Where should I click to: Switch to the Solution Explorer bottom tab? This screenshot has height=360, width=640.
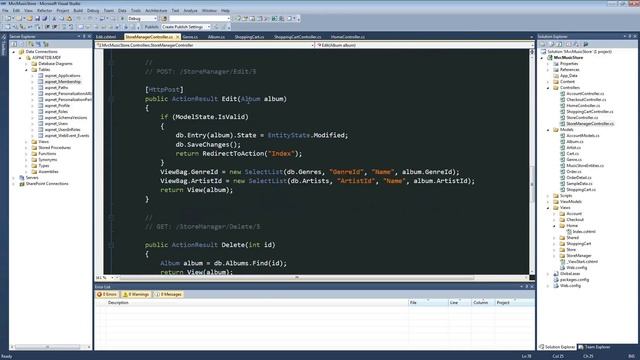click(x=557, y=347)
